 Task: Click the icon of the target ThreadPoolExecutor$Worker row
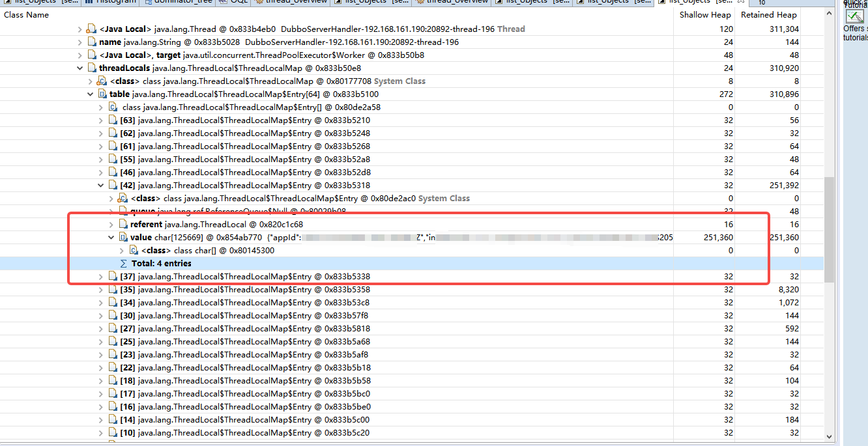(91, 55)
